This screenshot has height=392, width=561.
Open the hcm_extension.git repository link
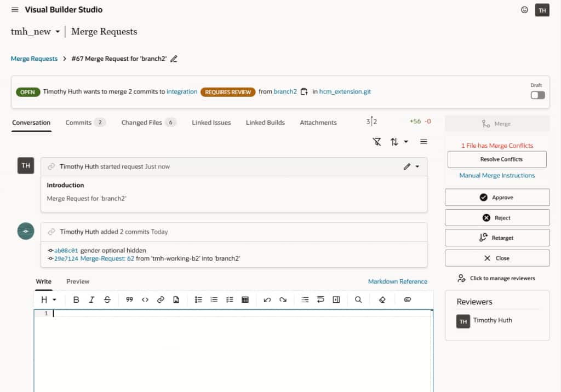point(345,91)
